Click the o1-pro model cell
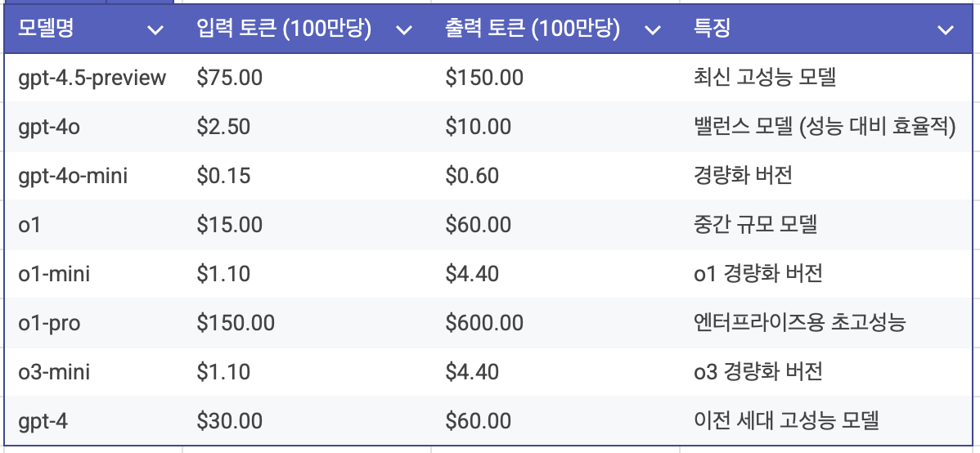Viewport: 980px width, 453px height. tap(49, 323)
